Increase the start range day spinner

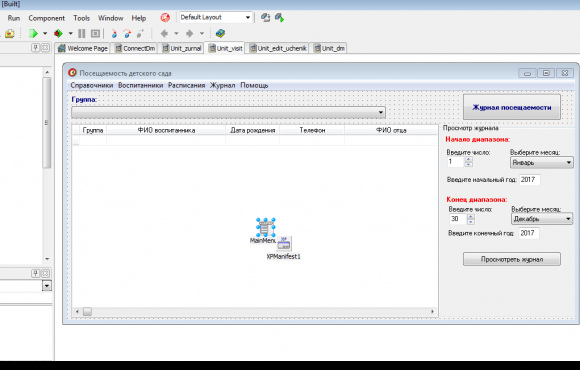pyautogui.click(x=469, y=159)
